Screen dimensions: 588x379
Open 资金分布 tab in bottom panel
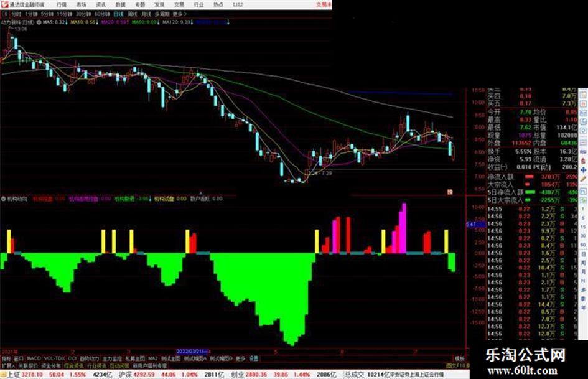coord(51,365)
